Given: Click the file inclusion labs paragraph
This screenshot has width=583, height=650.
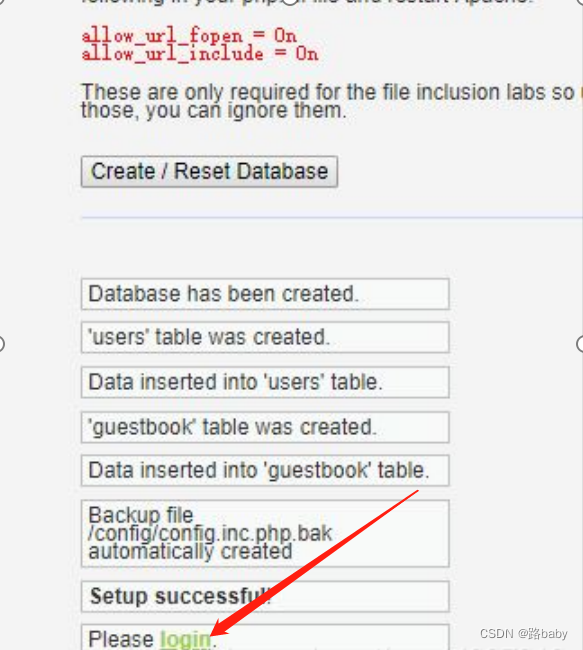Looking at the screenshot, I should [330, 101].
